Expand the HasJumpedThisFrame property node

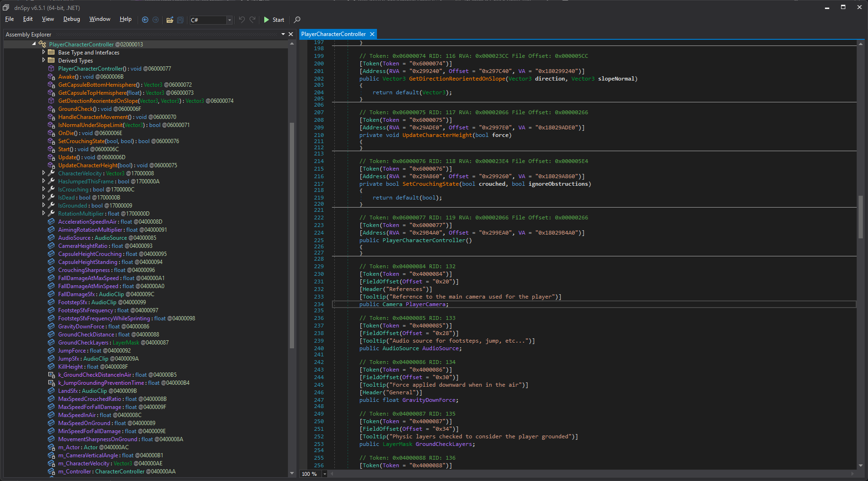click(x=44, y=181)
